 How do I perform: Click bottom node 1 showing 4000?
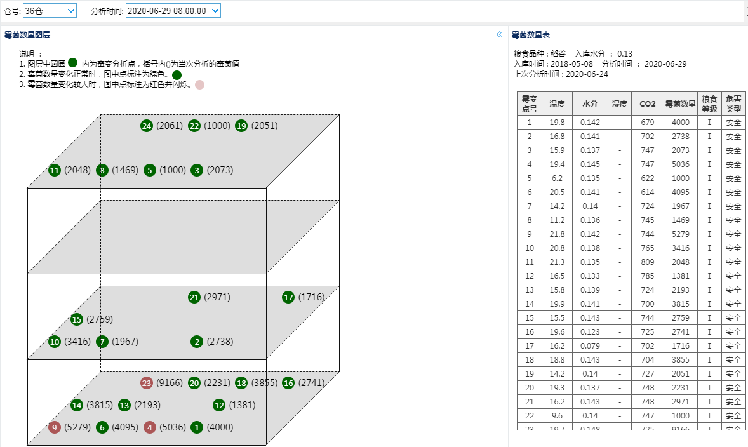pyautogui.click(x=196, y=428)
